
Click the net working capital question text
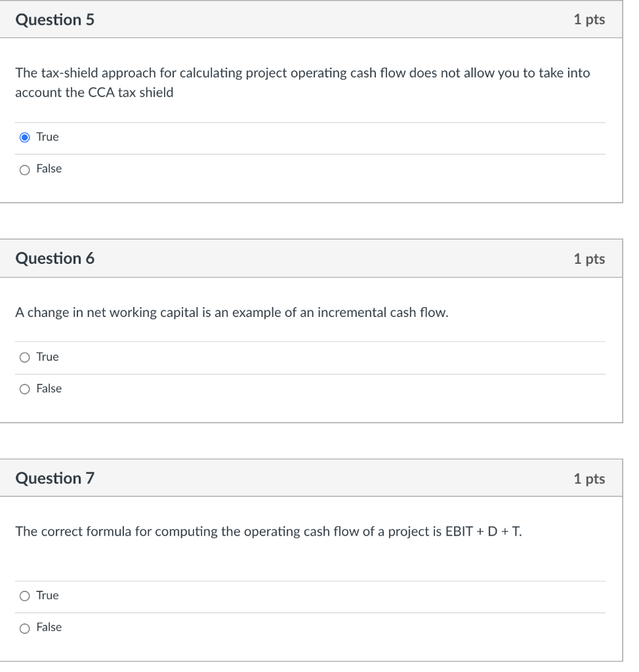click(231, 312)
